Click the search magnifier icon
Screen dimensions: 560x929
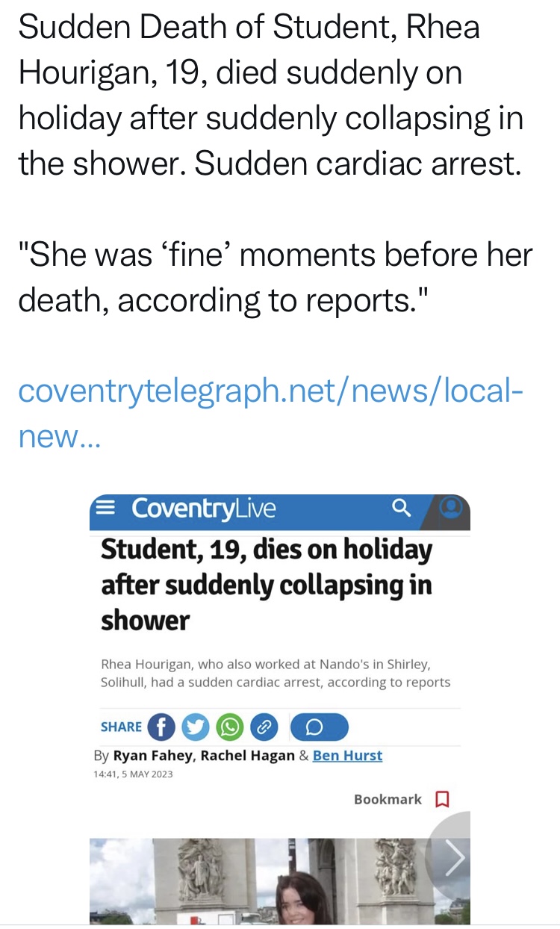click(x=401, y=509)
